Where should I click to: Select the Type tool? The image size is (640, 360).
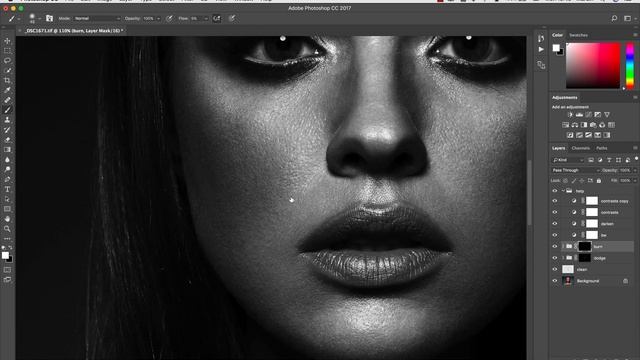click(7, 189)
